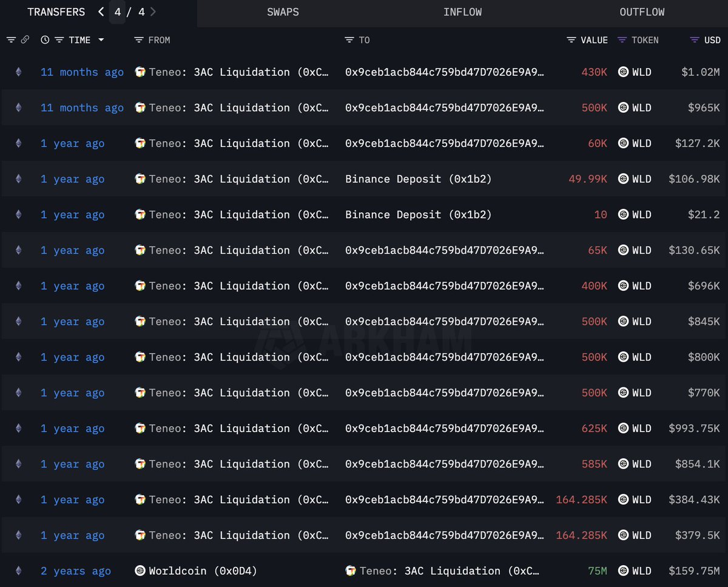Open the Teneo: 3AC Liquidation sender in the $965K row
The image size is (728, 587).
pyautogui.click(x=239, y=108)
